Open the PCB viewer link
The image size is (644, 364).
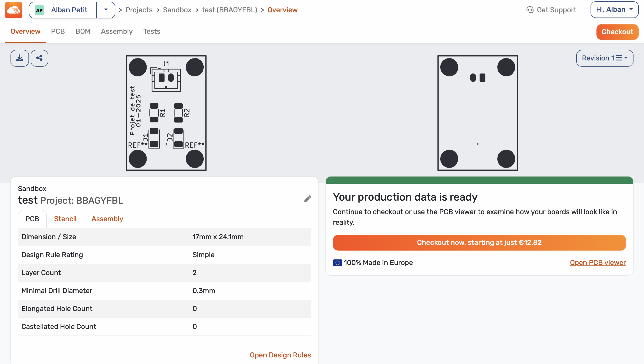point(598,263)
